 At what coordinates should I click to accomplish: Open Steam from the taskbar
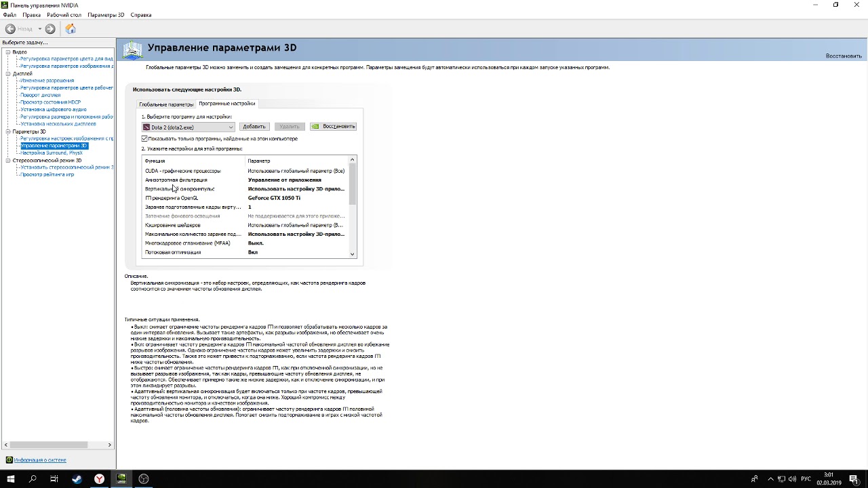pyautogui.click(x=77, y=479)
